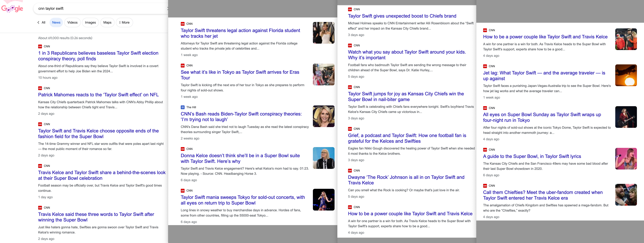
Task: Click CNN icon above 'All eyes on Super Bowl' article
Action: (x=485, y=108)
